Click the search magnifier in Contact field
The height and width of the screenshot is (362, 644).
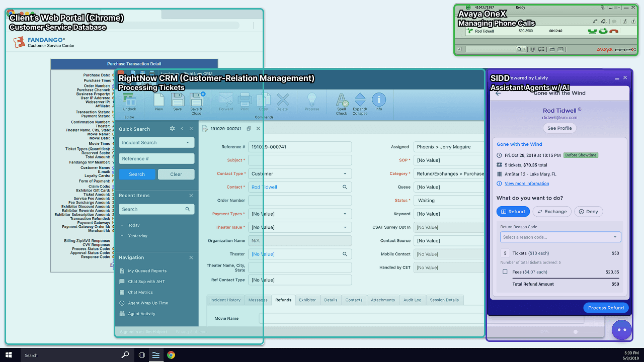345,187
